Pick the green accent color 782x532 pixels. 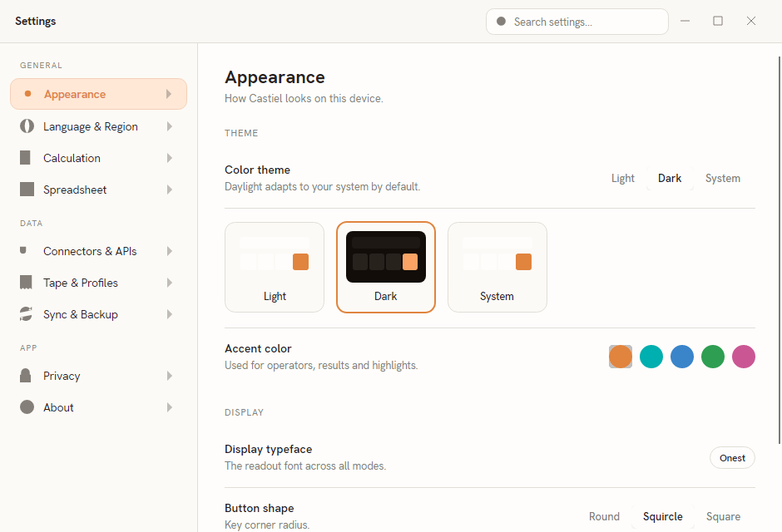(x=713, y=357)
